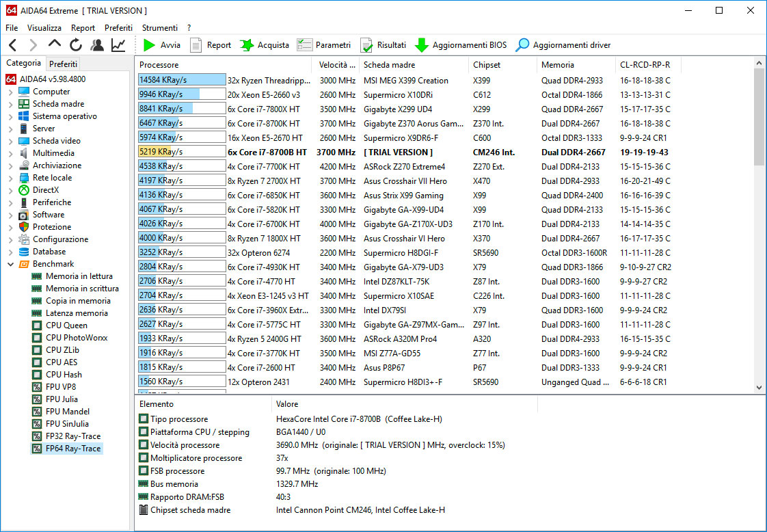Expand the Periferiche node

click(x=11, y=202)
